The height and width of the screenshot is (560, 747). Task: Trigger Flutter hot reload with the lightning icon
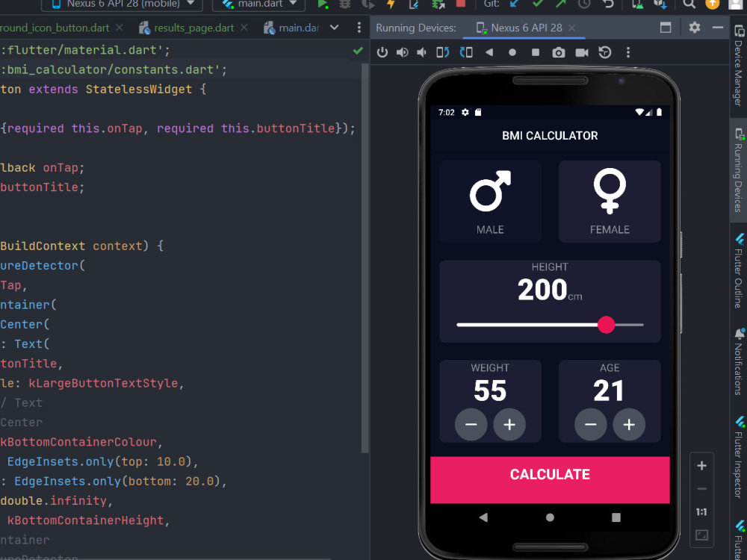[391, 4]
